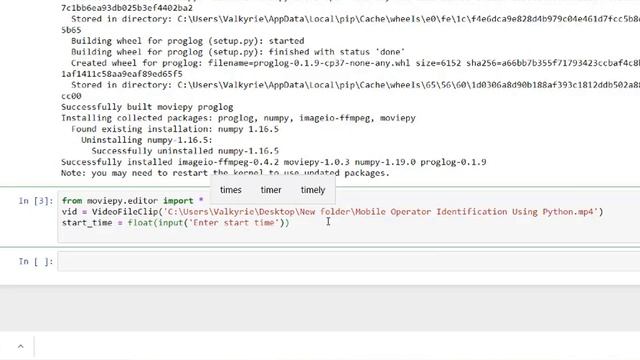Click the 'Enter start time' string literal

click(233, 223)
